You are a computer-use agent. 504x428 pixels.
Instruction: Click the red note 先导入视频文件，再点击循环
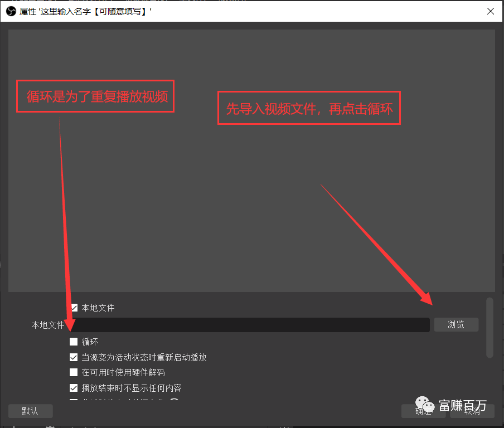click(309, 108)
